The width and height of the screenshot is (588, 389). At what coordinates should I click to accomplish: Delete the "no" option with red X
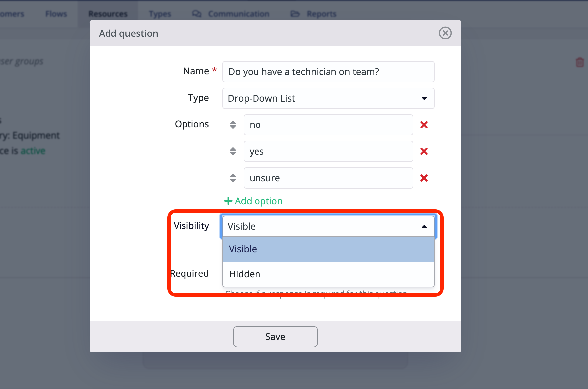424,125
